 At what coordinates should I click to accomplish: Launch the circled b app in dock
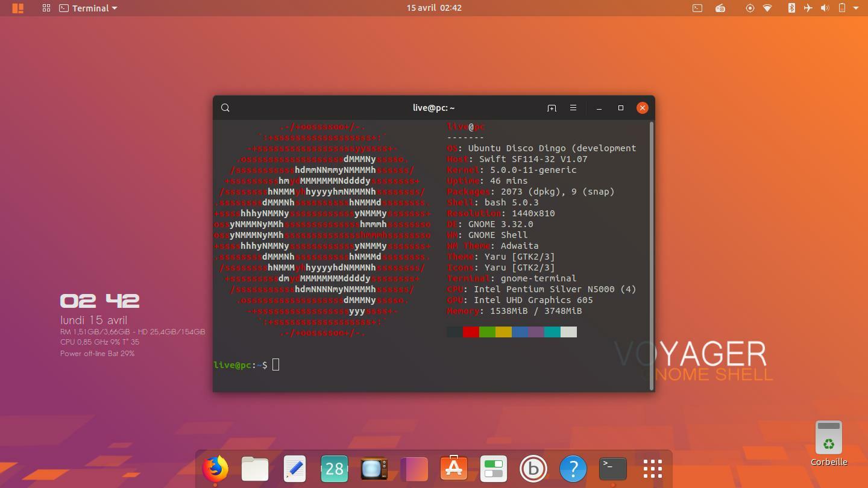click(533, 469)
